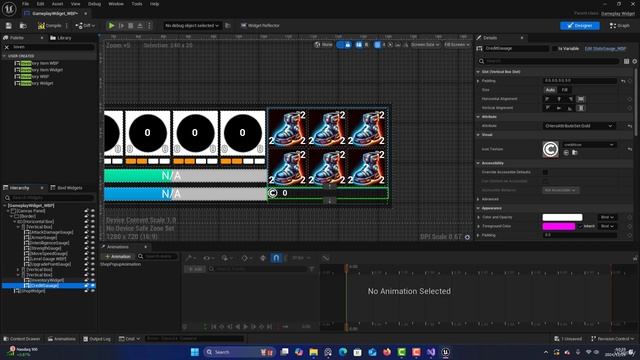Viewport: 640px width, 360px height.
Task: Set slot size to Auto
Action: [x=550, y=90]
